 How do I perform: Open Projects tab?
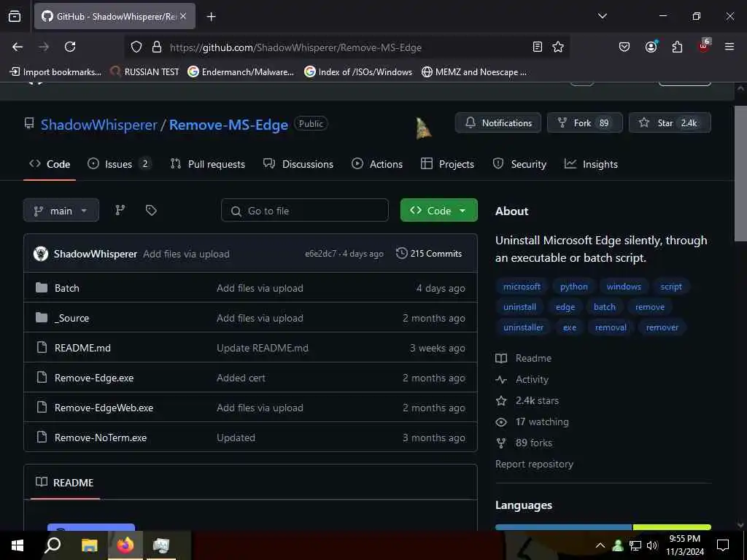tap(447, 164)
